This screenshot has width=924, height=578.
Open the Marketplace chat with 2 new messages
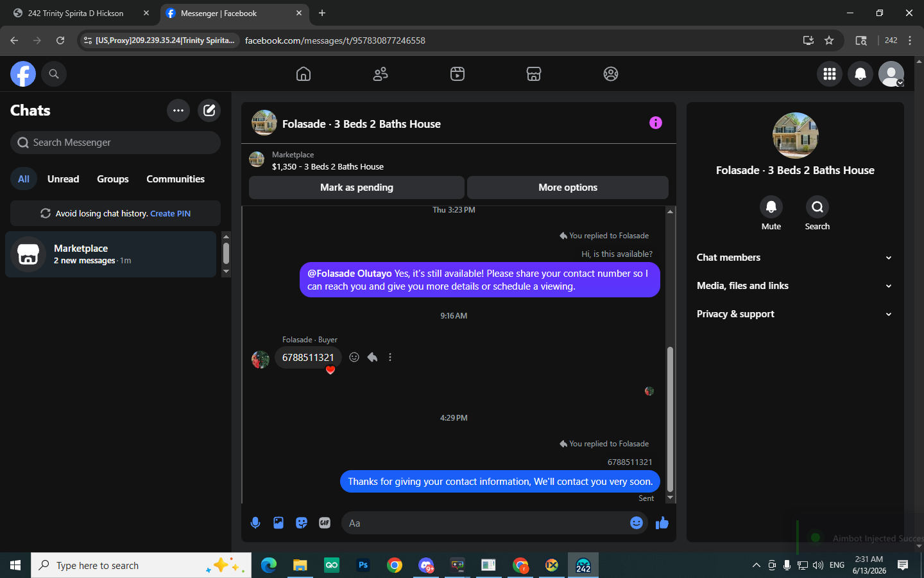click(x=110, y=254)
